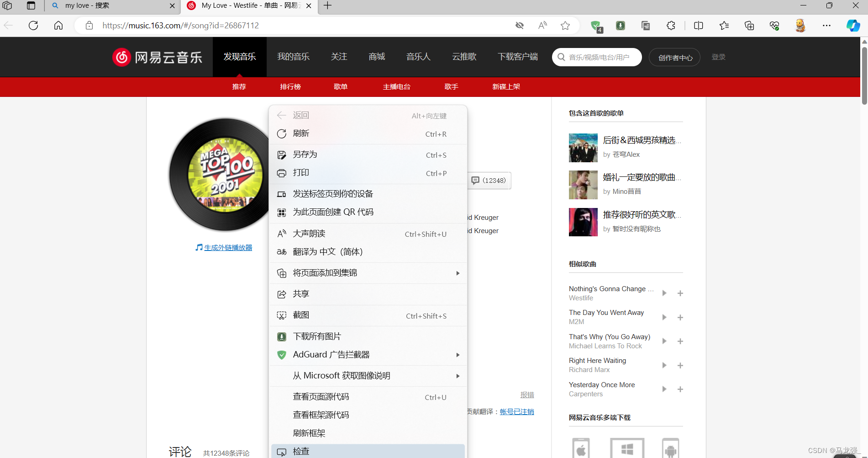Select 翻译为 中文 (简体) menu item
868x458 pixels.
368,252
